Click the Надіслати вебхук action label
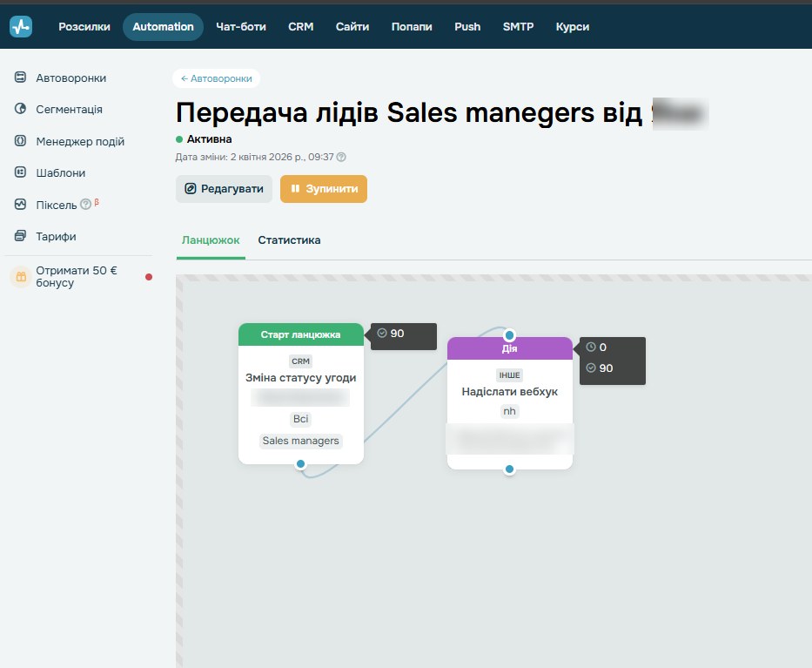 [510, 392]
